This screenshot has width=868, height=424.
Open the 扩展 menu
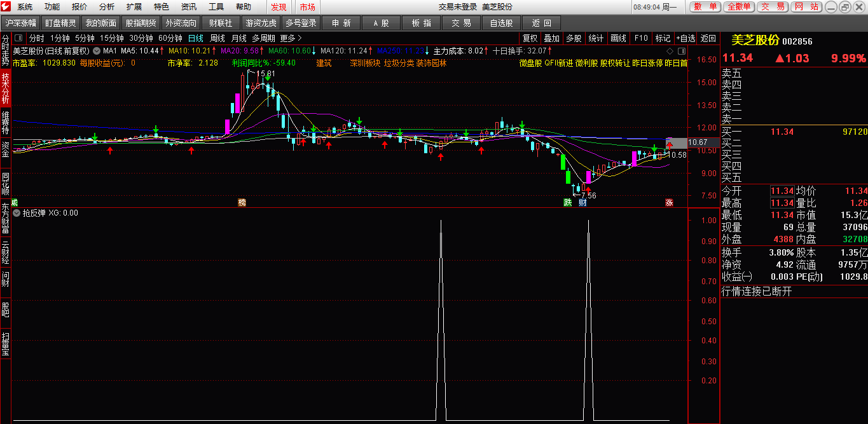tap(134, 7)
